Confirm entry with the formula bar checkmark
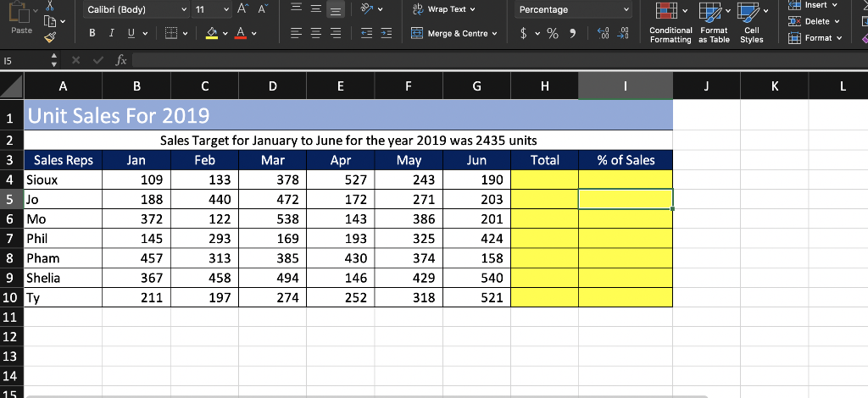868x398 pixels. click(x=98, y=60)
